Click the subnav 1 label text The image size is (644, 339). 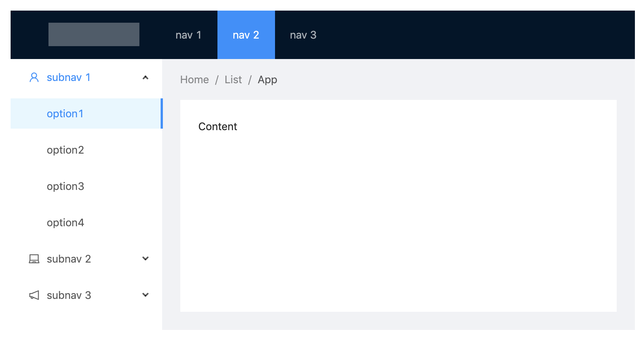[x=69, y=78]
